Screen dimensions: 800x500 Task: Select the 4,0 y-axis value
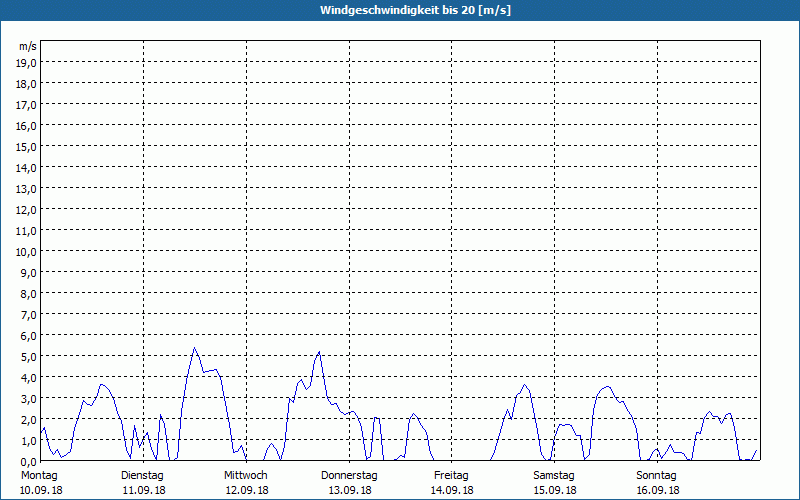29,378
